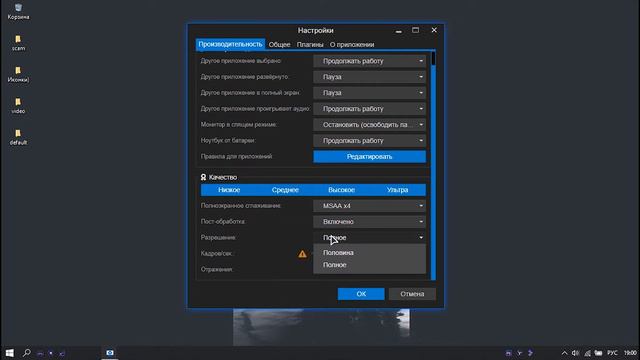This screenshot has width=640, height=360.
Task: Open the Плагины tab
Action: coord(310,44)
